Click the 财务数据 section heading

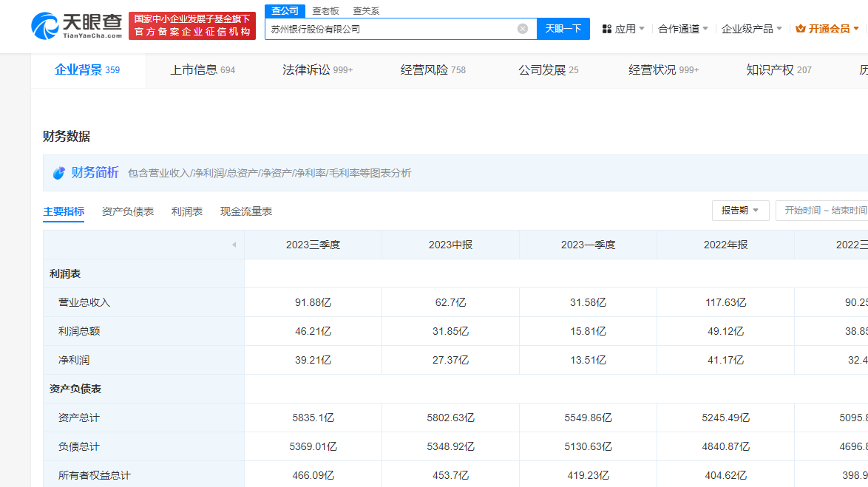click(x=67, y=136)
